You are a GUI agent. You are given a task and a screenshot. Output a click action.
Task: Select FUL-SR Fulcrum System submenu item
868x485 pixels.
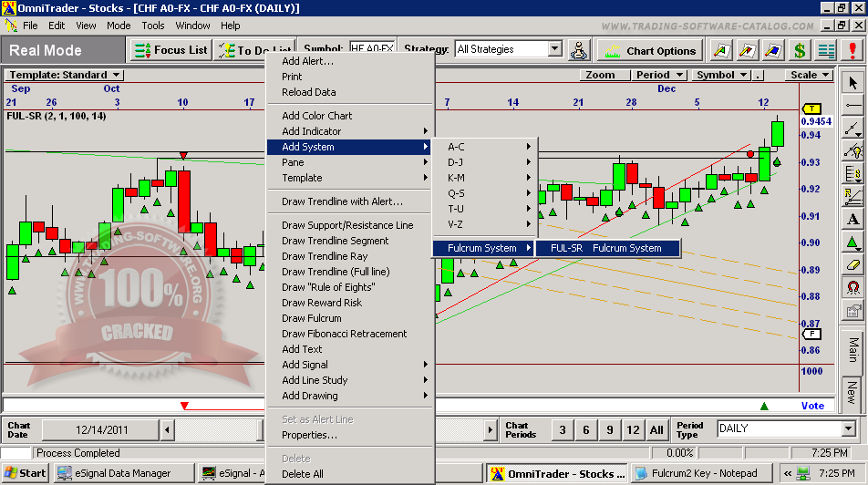[606, 248]
